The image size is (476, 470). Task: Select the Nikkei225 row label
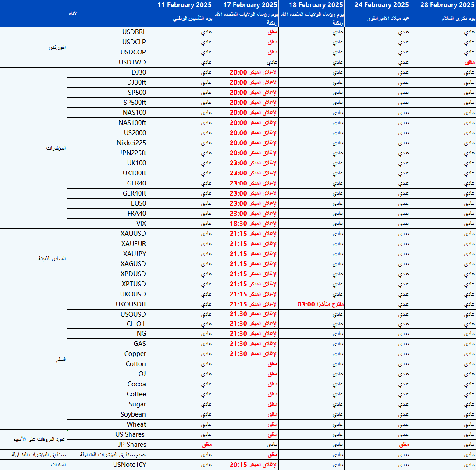(107, 143)
